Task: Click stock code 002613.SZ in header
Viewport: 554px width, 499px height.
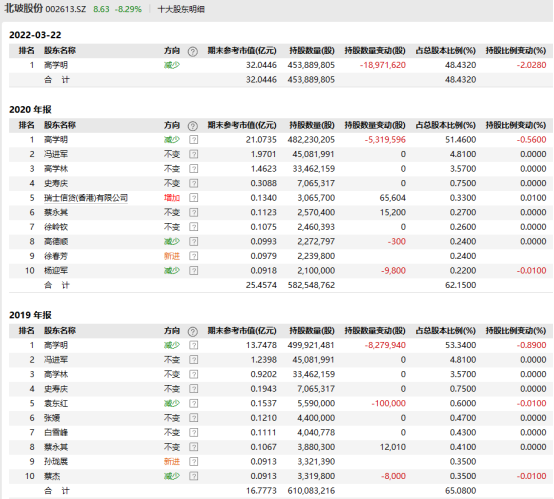Action: (x=66, y=9)
